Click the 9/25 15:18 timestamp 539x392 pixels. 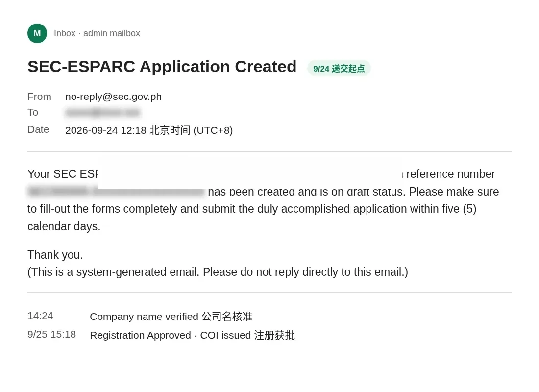tap(51, 334)
